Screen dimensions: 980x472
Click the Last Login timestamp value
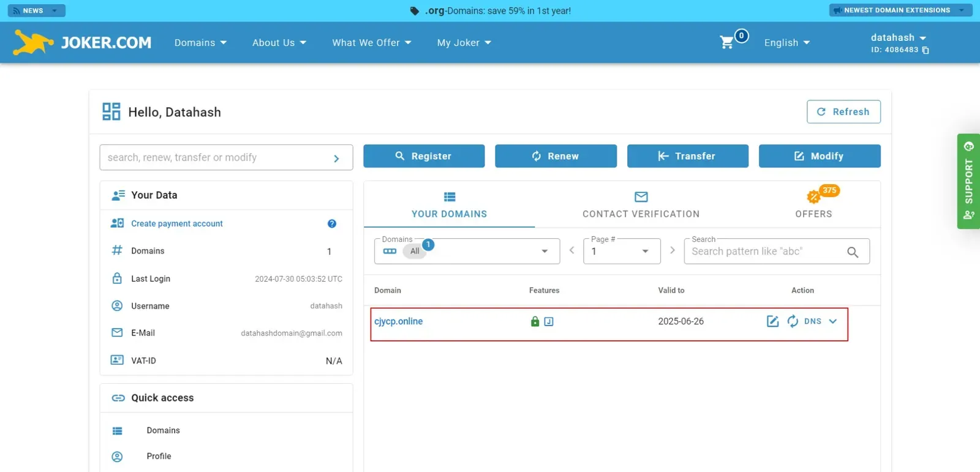pos(299,279)
